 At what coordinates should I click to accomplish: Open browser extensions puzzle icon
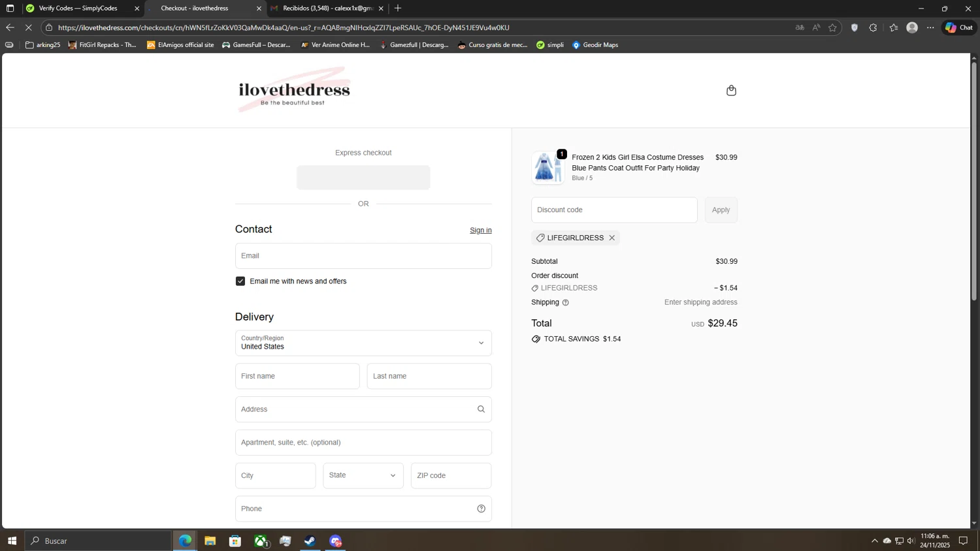tap(873, 27)
